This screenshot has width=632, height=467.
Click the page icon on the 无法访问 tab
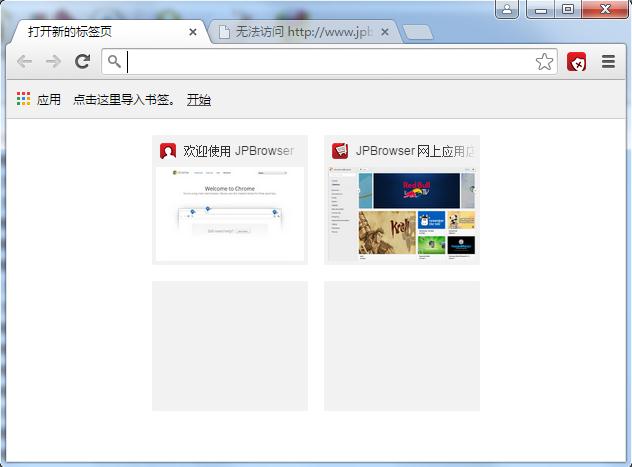tap(224, 32)
